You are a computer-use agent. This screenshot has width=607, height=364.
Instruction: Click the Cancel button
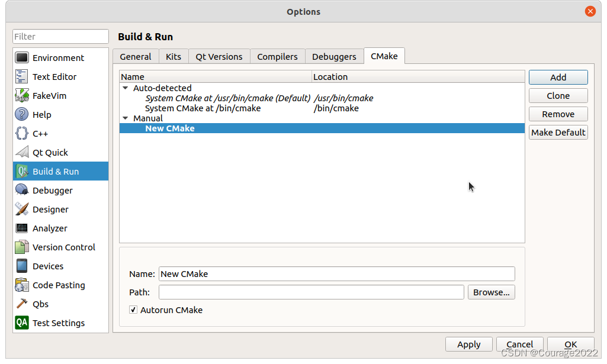(x=519, y=344)
